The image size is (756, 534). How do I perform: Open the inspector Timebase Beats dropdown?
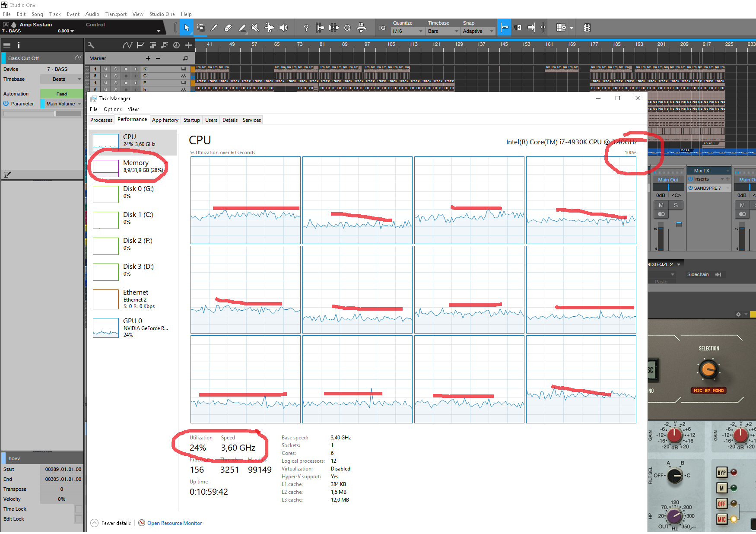click(61, 79)
